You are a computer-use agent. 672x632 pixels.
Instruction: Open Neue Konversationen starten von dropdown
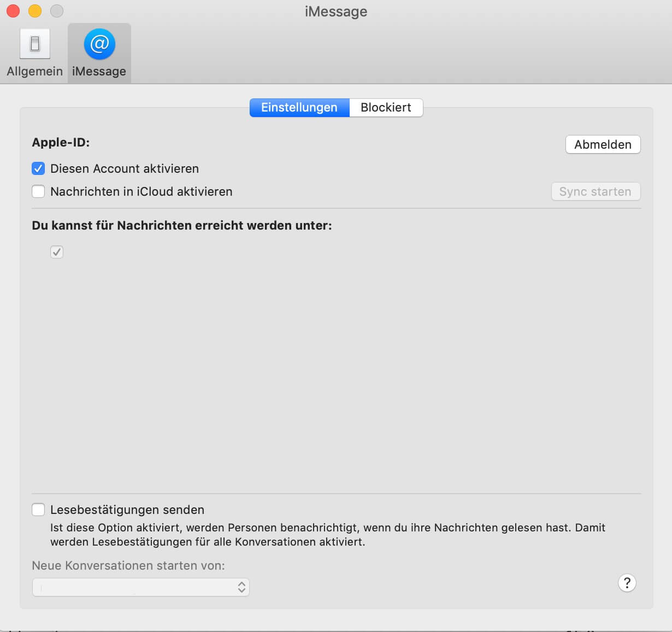tap(141, 587)
